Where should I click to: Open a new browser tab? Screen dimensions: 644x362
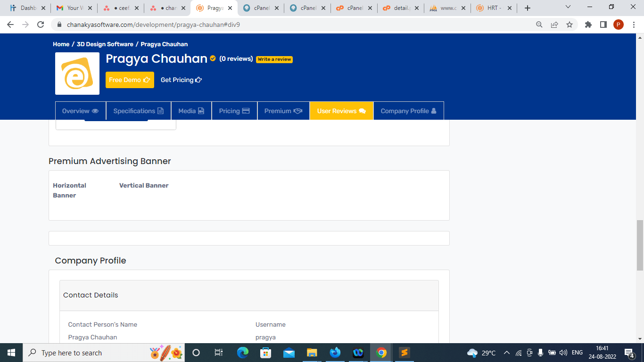[528, 8]
